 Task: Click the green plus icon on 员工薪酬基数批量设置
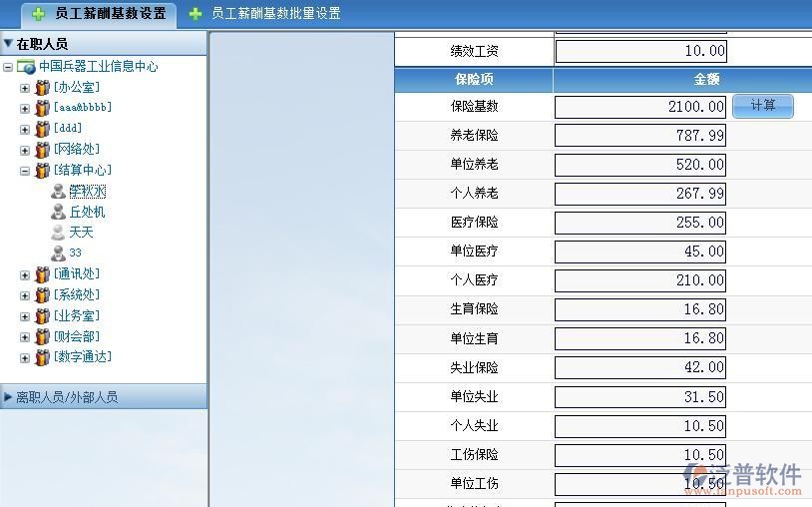(196, 14)
